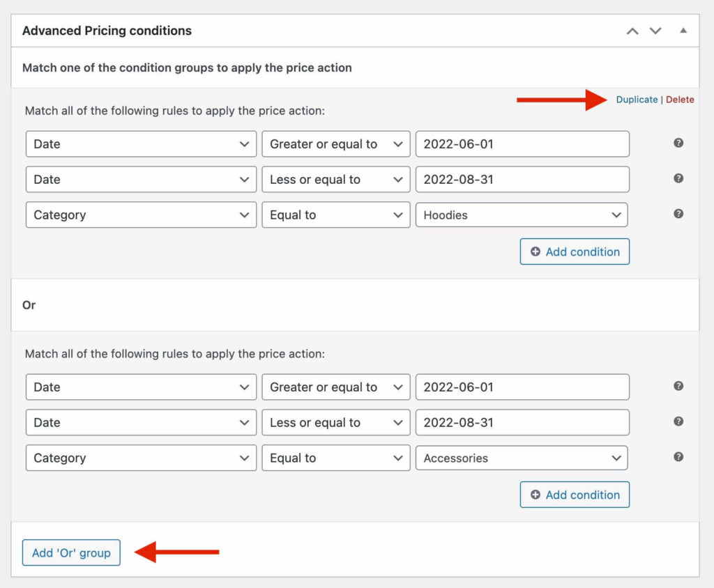Image resolution: width=714 pixels, height=588 pixels.
Task: Add a condition below the Hoodies rule
Action: [x=575, y=252]
